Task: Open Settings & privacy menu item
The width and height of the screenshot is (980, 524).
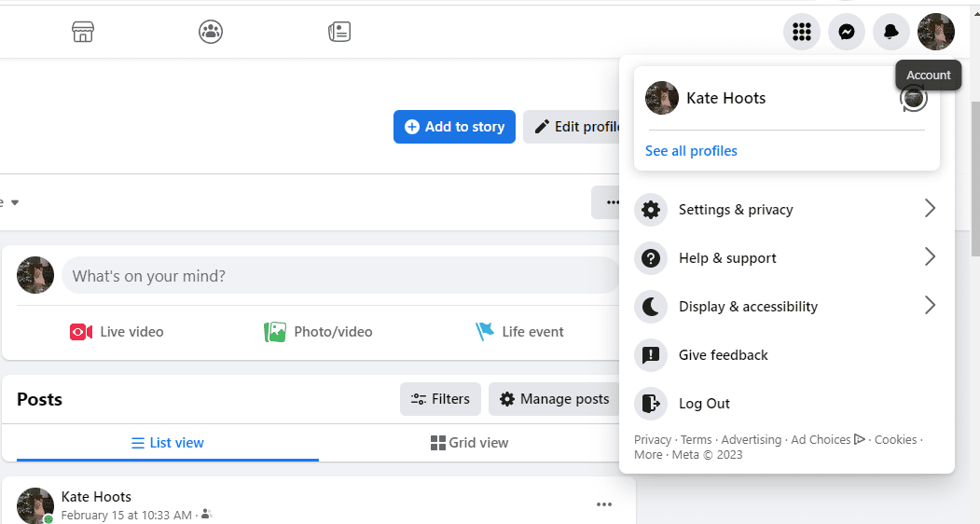Action: click(x=786, y=210)
